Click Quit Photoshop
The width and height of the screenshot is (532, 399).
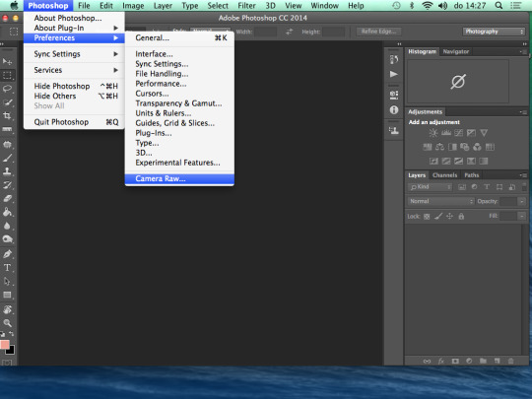[x=75, y=122]
